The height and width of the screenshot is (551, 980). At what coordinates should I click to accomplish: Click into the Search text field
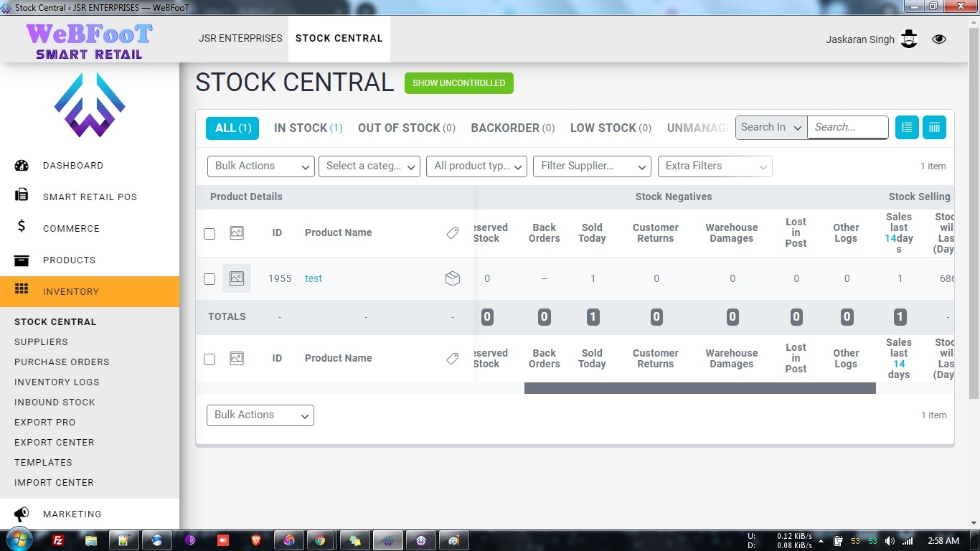tap(847, 128)
